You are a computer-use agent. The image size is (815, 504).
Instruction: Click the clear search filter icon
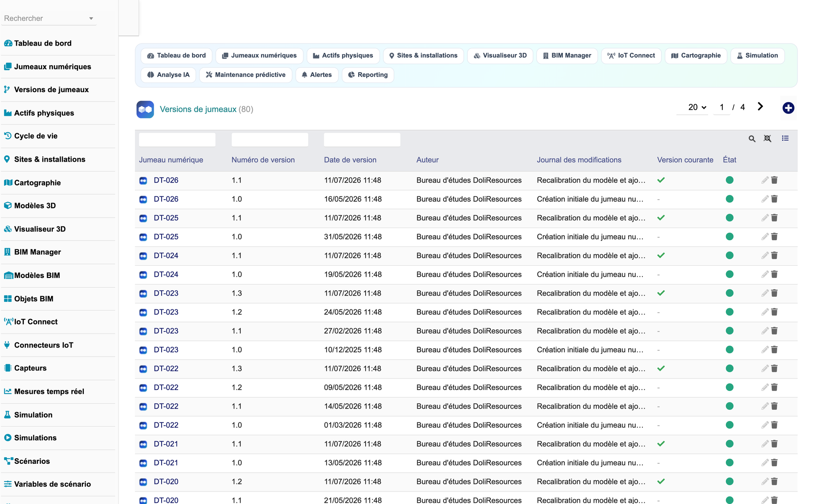[x=767, y=139]
